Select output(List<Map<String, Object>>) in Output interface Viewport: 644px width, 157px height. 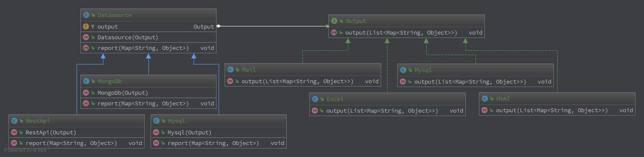pos(401,32)
